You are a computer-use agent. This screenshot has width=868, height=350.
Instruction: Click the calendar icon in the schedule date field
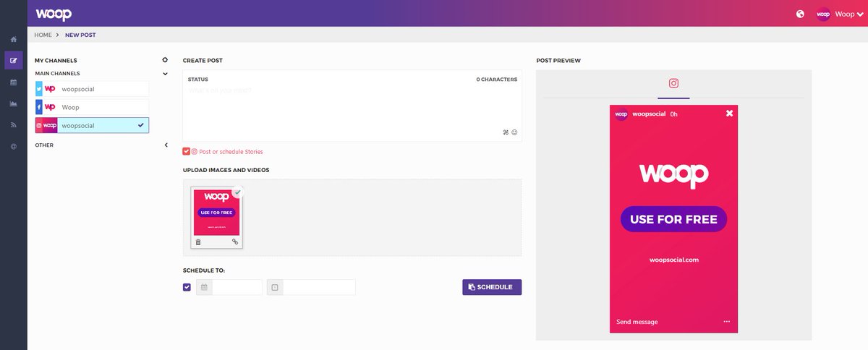(x=204, y=287)
